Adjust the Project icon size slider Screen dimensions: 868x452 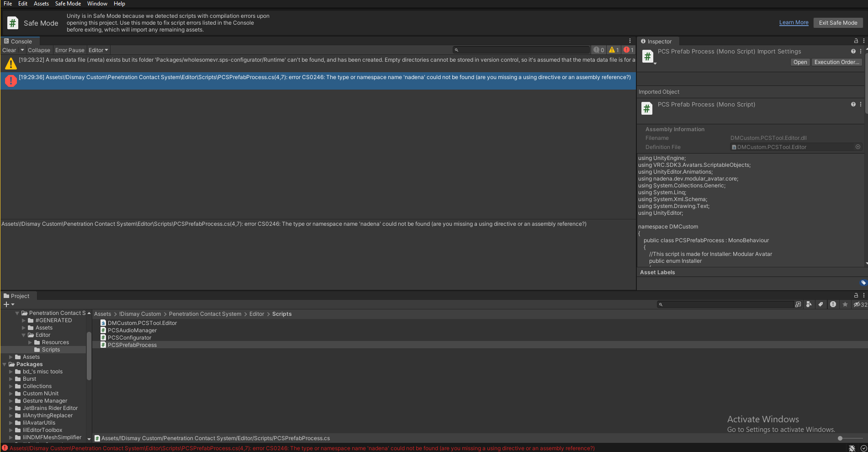tap(840, 438)
